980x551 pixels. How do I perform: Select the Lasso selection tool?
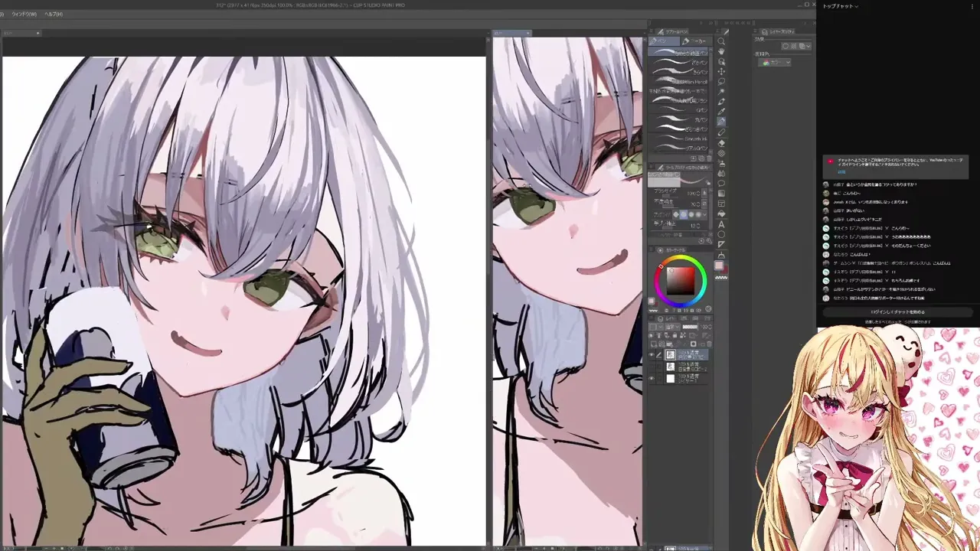pyautogui.click(x=721, y=81)
